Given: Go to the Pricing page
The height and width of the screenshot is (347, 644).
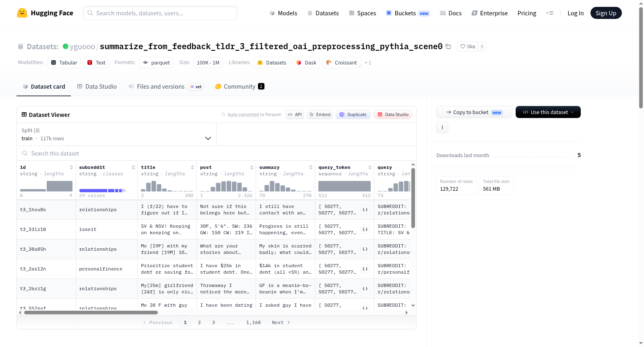Looking at the screenshot, I should [527, 13].
